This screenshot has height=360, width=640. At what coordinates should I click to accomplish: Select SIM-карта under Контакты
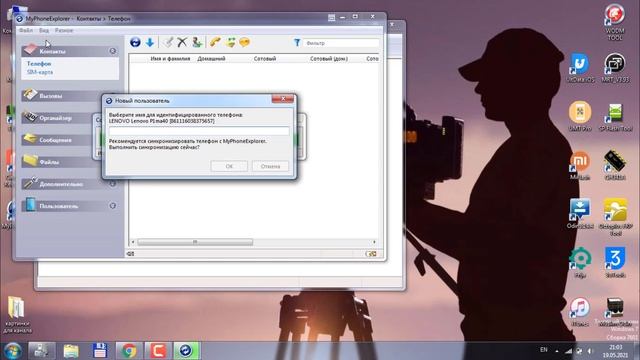[x=40, y=72]
